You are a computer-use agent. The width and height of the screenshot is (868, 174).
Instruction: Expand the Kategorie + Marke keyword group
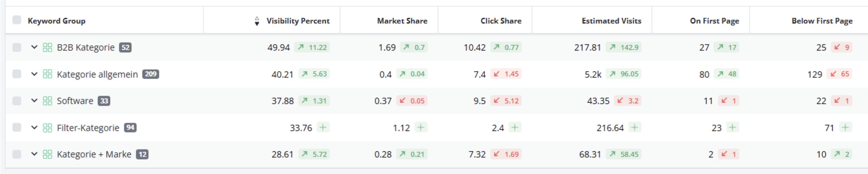click(x=34, y=154)
